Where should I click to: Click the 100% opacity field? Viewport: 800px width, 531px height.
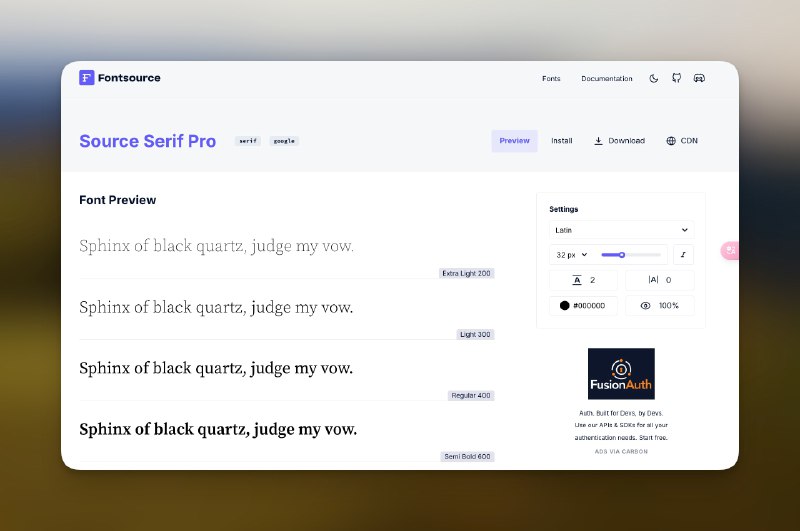tap(660, 306)
